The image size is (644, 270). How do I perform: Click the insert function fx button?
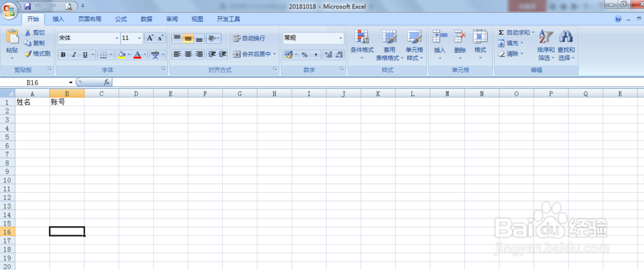(106, 82)
